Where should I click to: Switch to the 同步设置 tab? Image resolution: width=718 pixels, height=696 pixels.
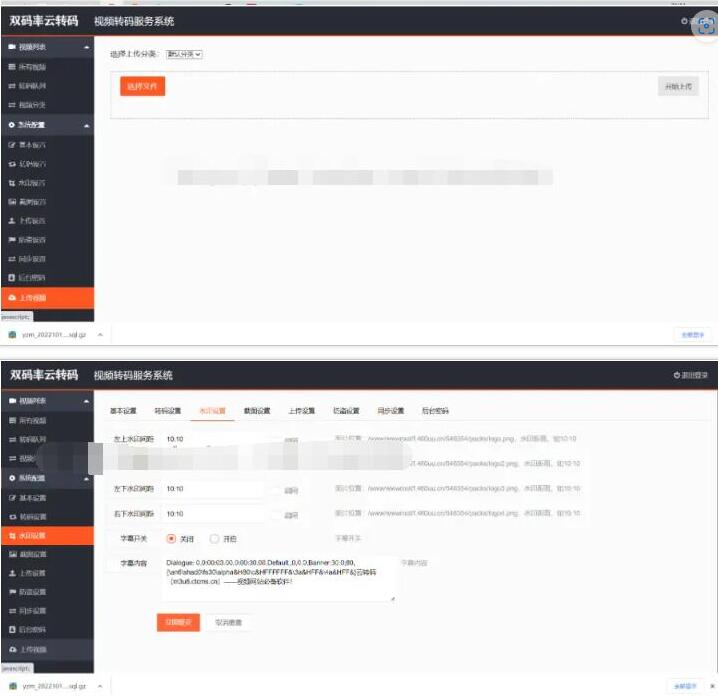pos(389,411)
